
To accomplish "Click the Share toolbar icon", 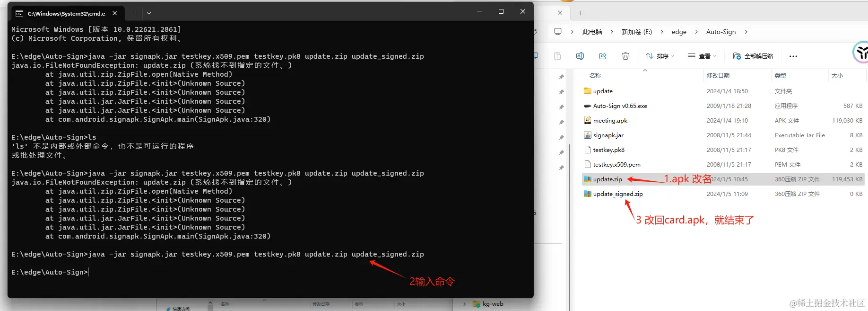I will coord(603,56).
